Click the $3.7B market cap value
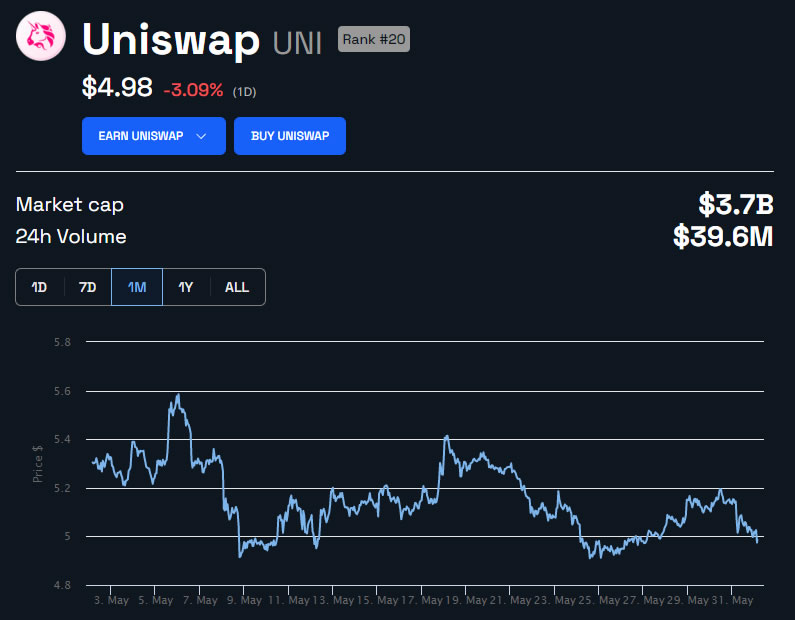The width and height of the screenshot is (795, 620). point(736,205)
